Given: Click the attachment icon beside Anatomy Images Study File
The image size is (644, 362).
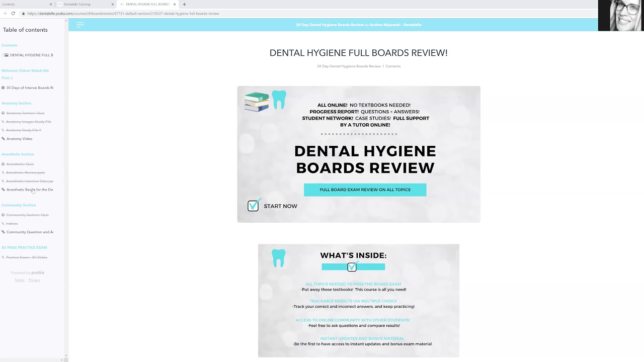Looking at the screenshot, I should click(x=3, y=122).
